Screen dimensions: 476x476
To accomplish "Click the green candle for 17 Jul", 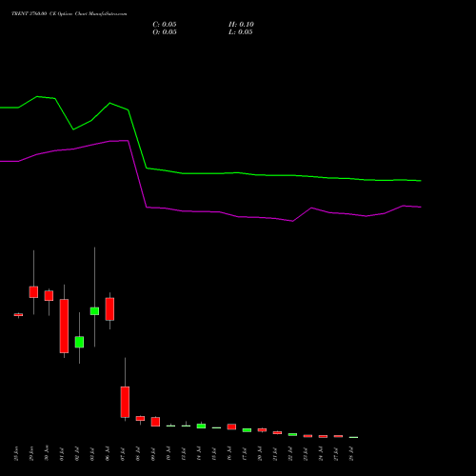I will coord(247,430).
